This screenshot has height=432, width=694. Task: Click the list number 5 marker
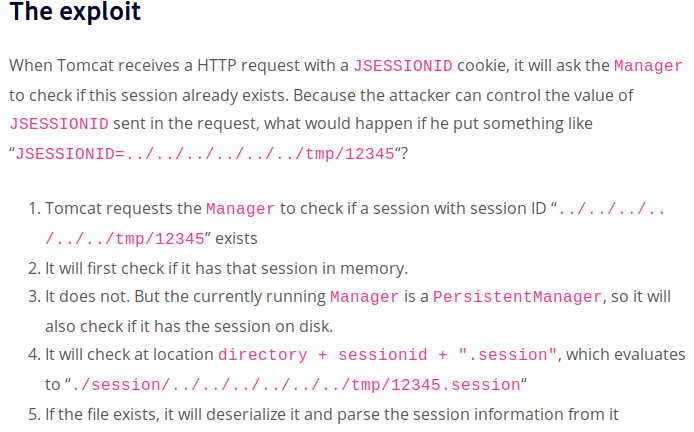click(x=33, y=413)
